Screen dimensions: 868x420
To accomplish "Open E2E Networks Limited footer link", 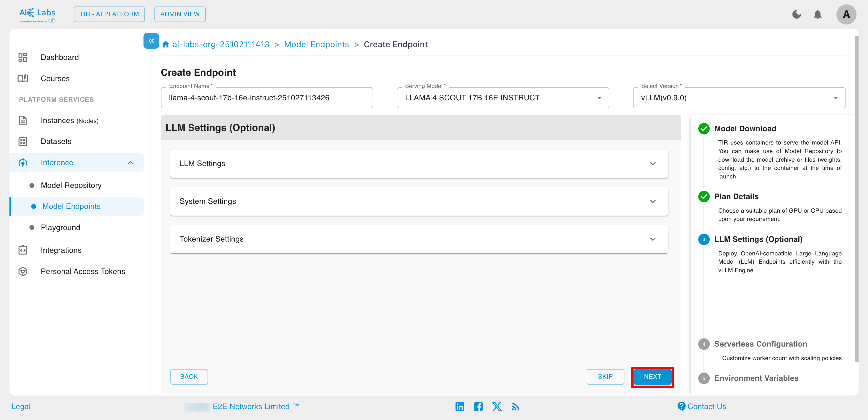I will coord(255,406).
